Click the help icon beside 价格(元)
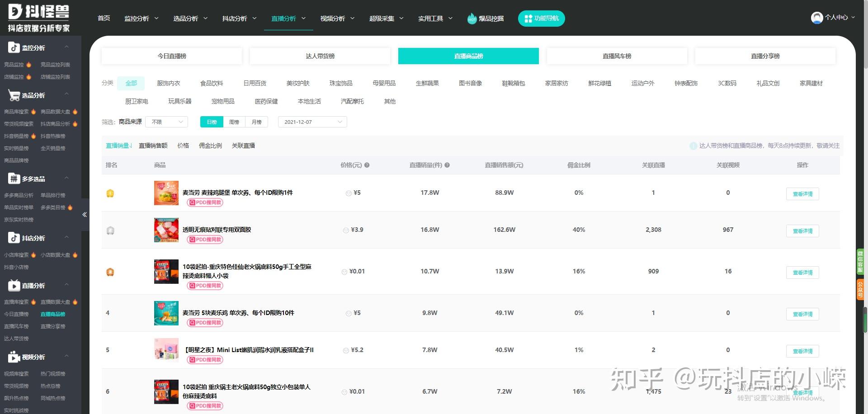This screenshot has height=414, width=868. point(367,165)
